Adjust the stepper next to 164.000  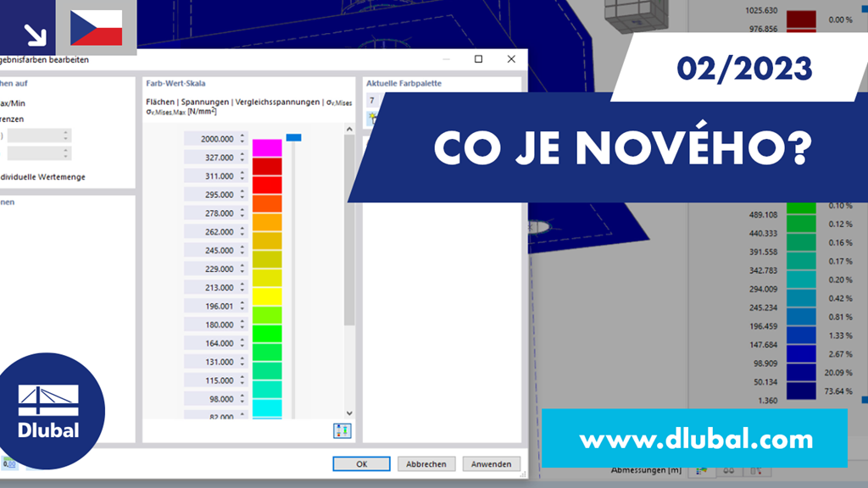(x=242, y=343)
